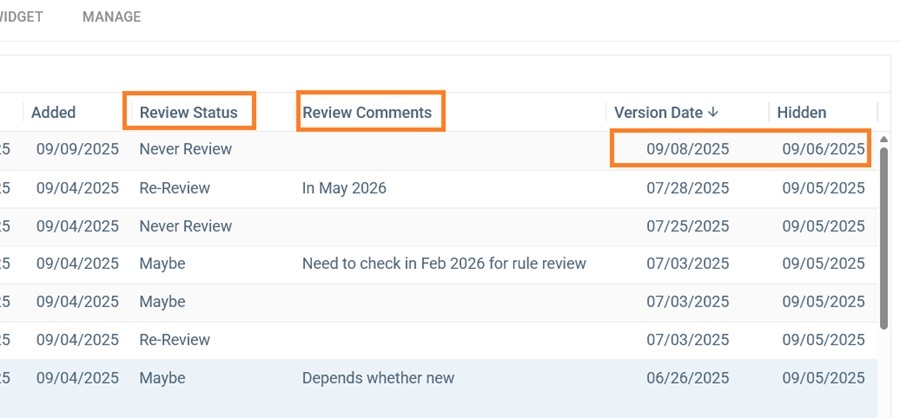Select the "In May 2026" comment cell
Image resolution: width=900 pixels, height=418 pixels.
coord(344,188)
